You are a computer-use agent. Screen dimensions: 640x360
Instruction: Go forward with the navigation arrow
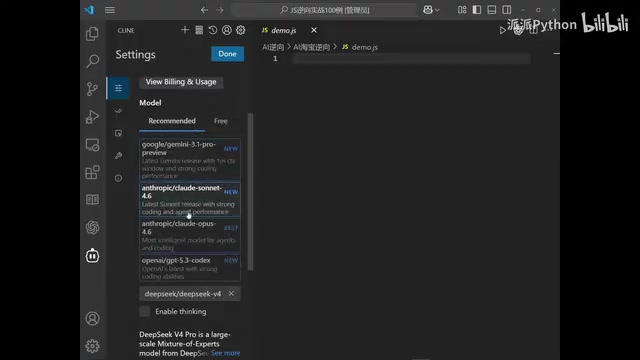pyautogui.click(x=220, y=10)
